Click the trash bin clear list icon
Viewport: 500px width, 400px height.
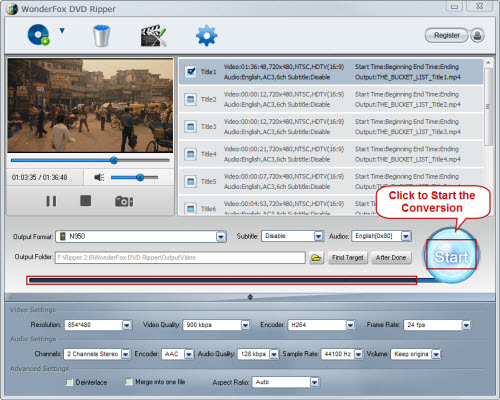pos(101,35)
